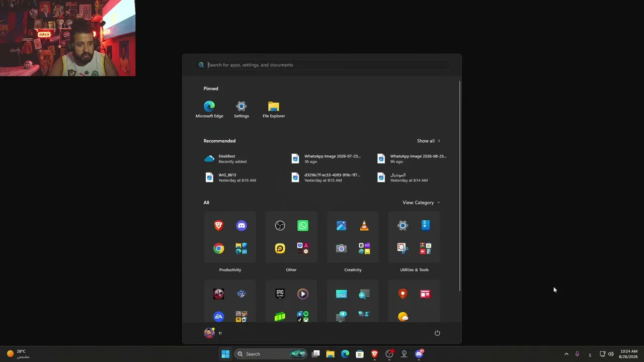
Task: Show hidden icons in system tray
Action: (566, 354)
